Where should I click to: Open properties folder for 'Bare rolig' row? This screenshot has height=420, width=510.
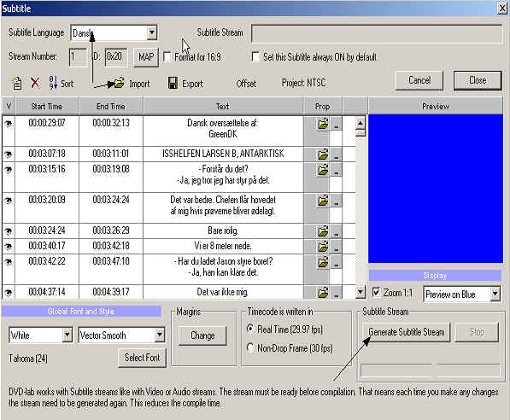click(323, 231)
